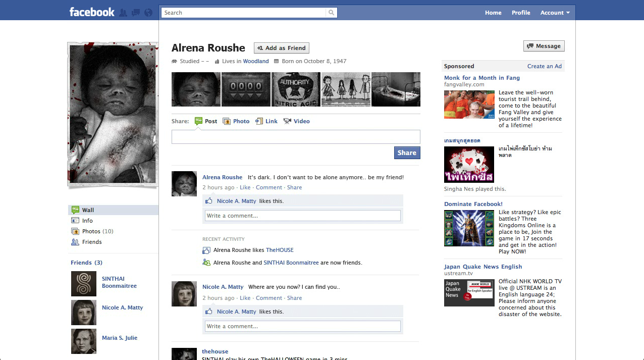Open friend requests icon in header
Image resolution: width=644 pixels, height=360 pixels.
[123, 13]
